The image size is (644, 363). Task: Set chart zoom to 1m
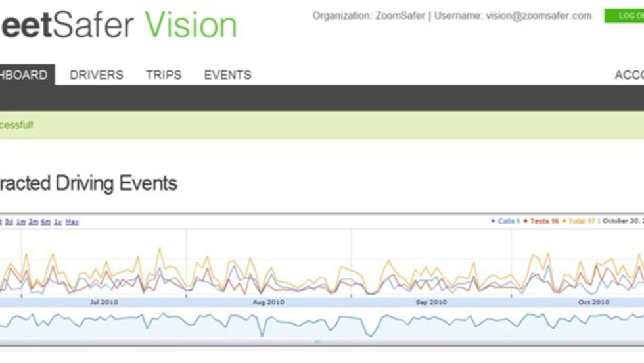click(x=21, y=222)
